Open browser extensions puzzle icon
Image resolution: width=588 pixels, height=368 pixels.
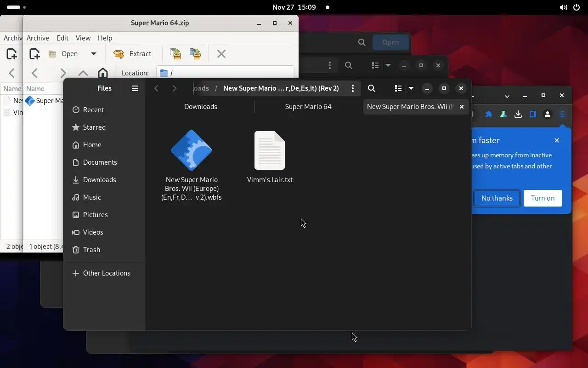[x=489, y=114]
